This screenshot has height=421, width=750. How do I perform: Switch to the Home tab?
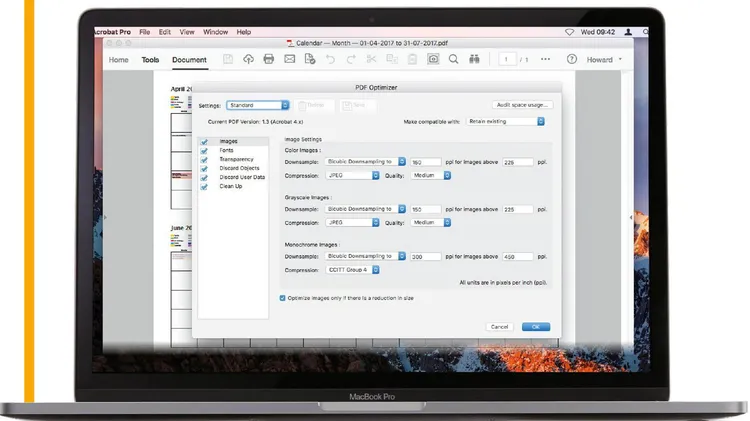tap(119, 60)
